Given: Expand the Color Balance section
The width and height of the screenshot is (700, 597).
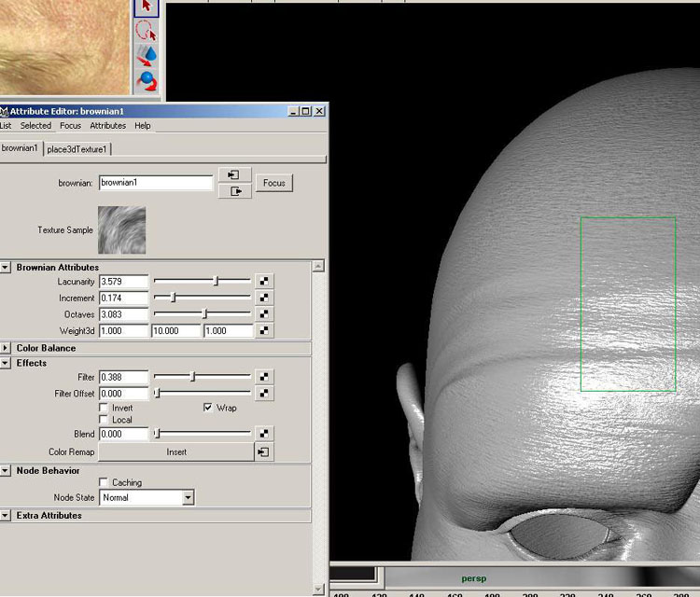Looking at the screenshot, I should tap(7, 349).
